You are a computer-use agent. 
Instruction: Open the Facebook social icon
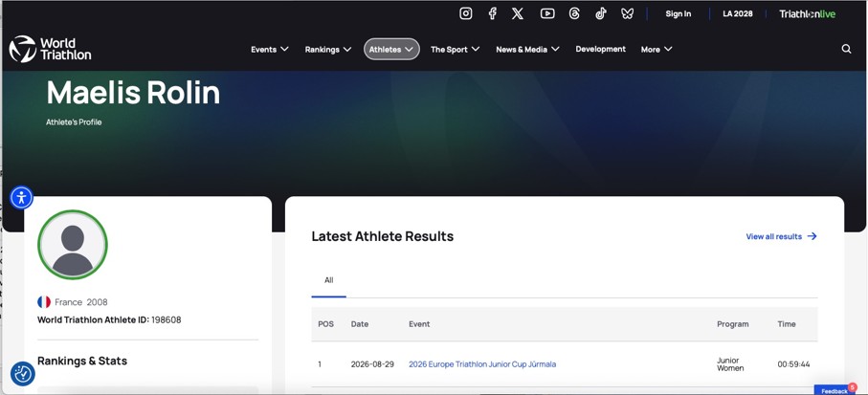[x=492, y=13]
